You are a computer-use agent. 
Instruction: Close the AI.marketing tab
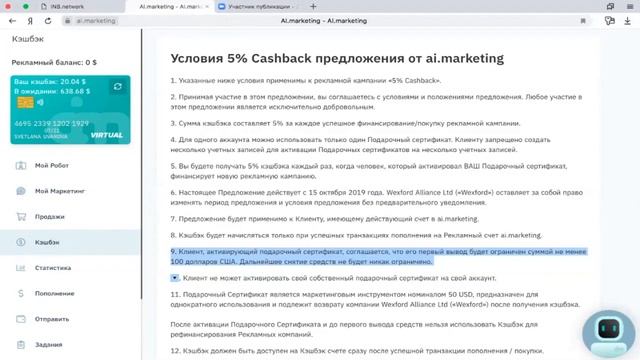[x=207, y=7]
